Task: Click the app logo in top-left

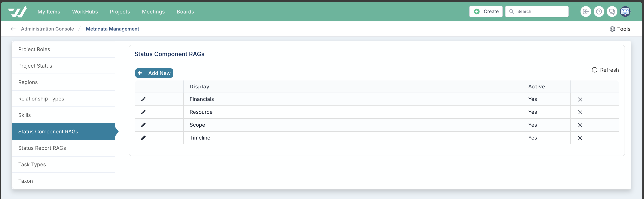Action: tap(17, 11)
